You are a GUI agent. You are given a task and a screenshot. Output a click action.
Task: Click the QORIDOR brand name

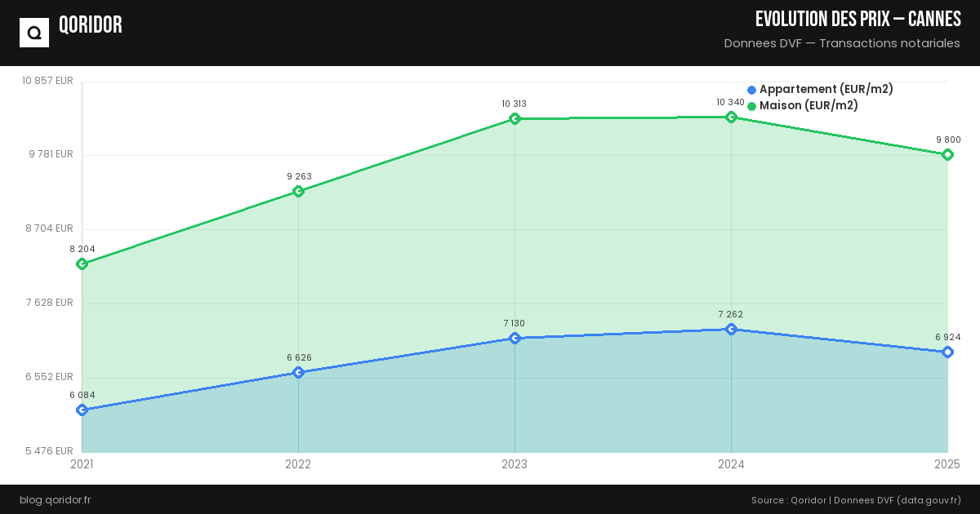(91, 25)
